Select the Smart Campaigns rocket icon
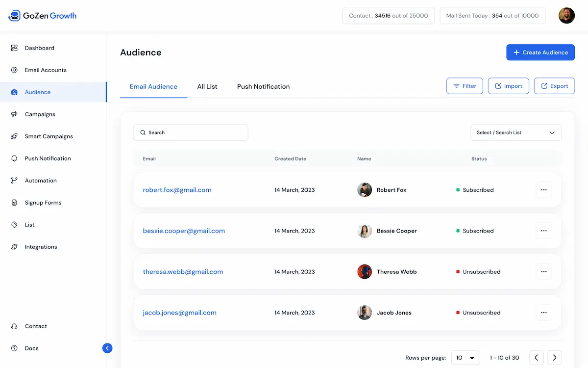This screenshot has height=368, width=588. 14,136
